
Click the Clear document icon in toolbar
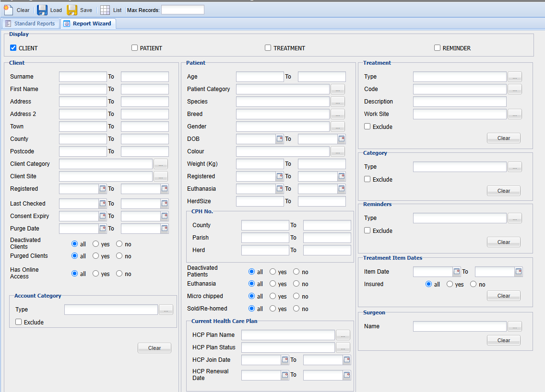pos(9,10)
